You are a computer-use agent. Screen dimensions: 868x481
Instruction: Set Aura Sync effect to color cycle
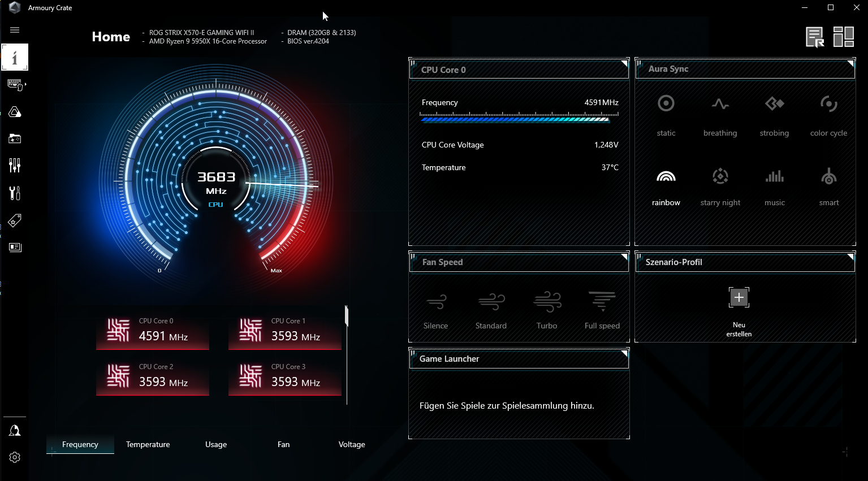tap(828, 116)
